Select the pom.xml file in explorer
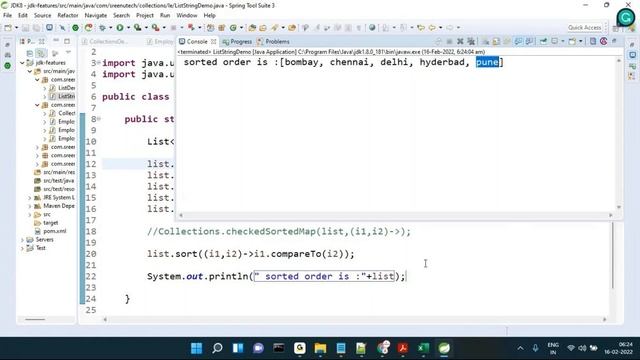Viewport: 640px width, 360px height. [51, 231]
